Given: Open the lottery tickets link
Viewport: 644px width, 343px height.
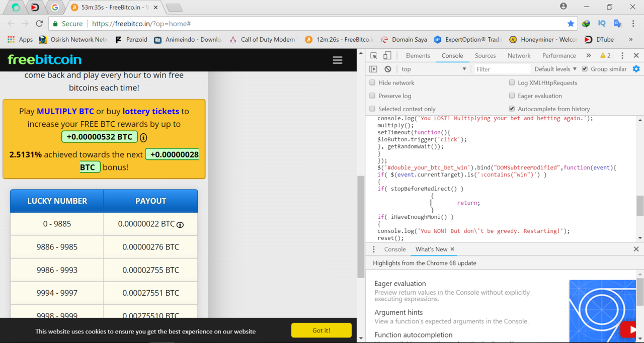Looking at the screenshot, I should click(150, 111).
